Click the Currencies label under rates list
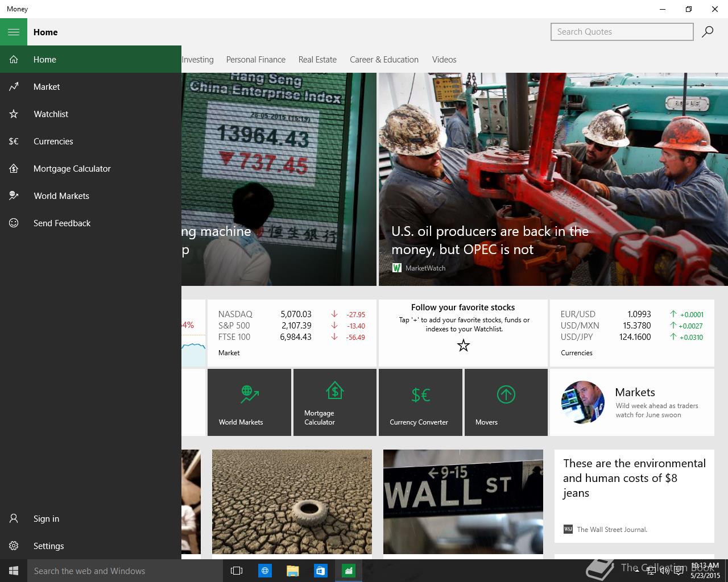This screenshot has height=582, width=728. tap(577, 353)
